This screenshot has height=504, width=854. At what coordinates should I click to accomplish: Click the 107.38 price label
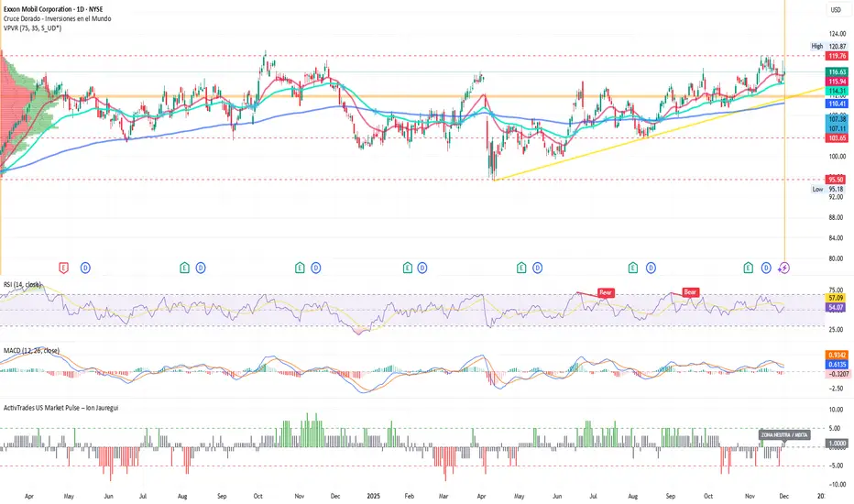click(838, 119)
